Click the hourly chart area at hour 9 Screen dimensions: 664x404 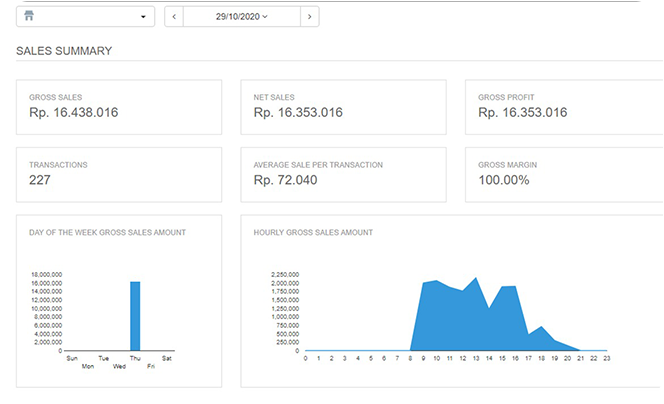(x=423, y=318)
